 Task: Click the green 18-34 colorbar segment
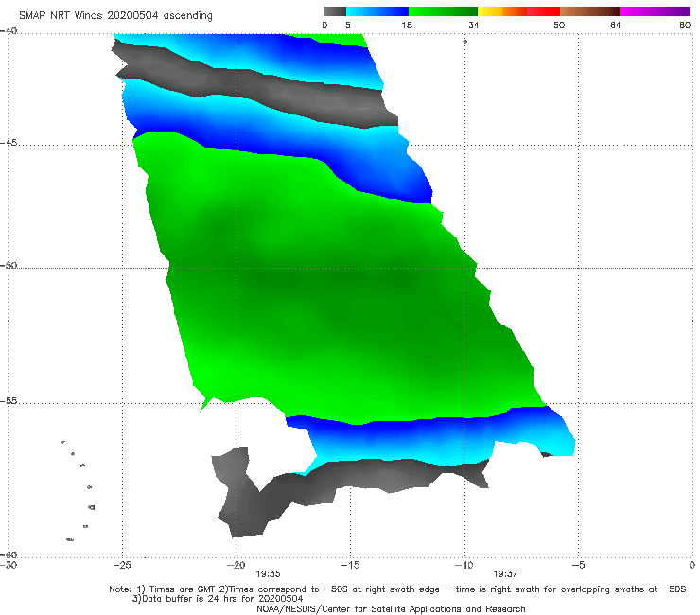tap(444, 11)
